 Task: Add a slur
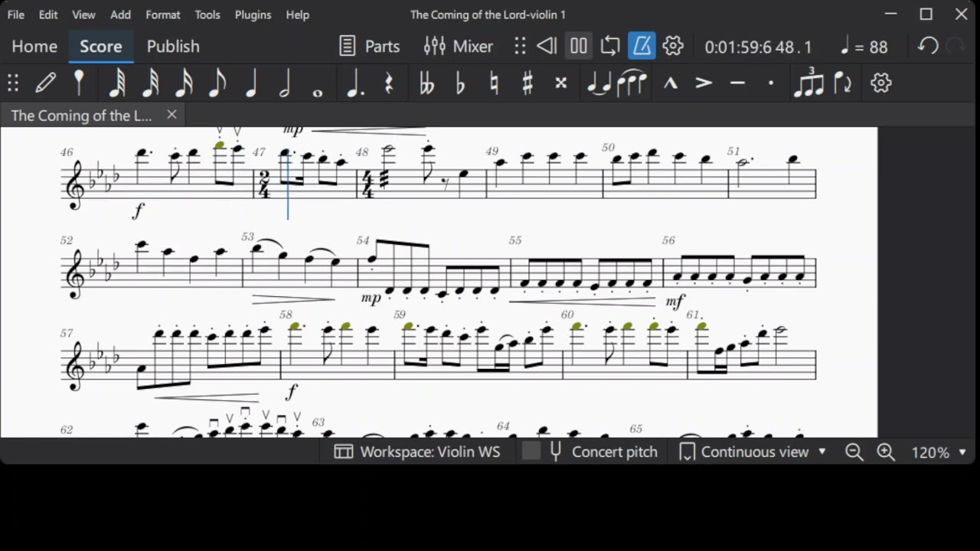pos(632,83)
